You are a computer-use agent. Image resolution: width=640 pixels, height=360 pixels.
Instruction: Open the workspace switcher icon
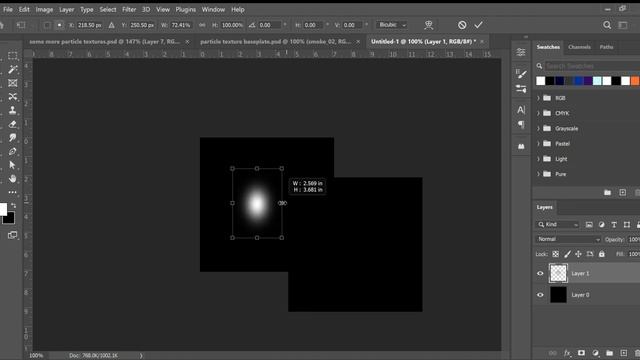(623, 25)
